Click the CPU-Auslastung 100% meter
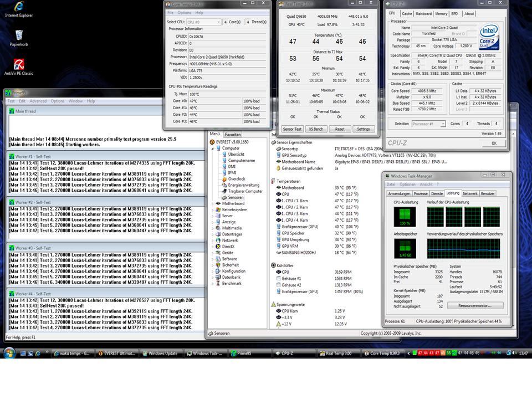532x399 pixels. pyautogui.click(x=405, y=217)
